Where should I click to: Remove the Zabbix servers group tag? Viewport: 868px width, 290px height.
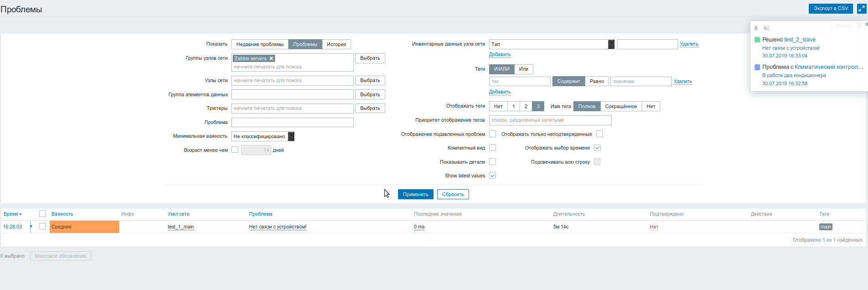click(271, 58)
